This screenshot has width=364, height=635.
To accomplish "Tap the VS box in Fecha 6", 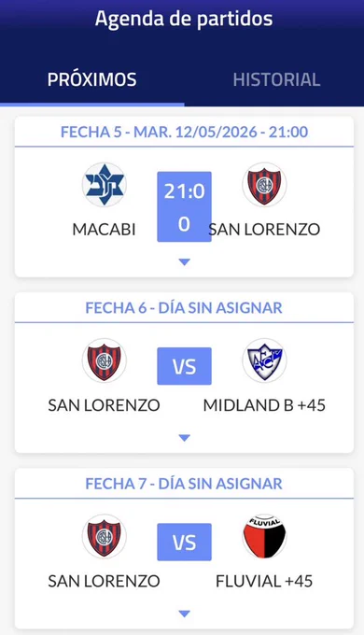I will pyautogui.click(x=184, y=366).
